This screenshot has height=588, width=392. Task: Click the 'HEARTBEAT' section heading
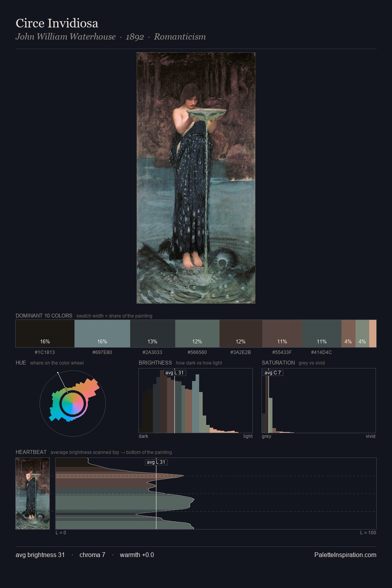(31, 452)
